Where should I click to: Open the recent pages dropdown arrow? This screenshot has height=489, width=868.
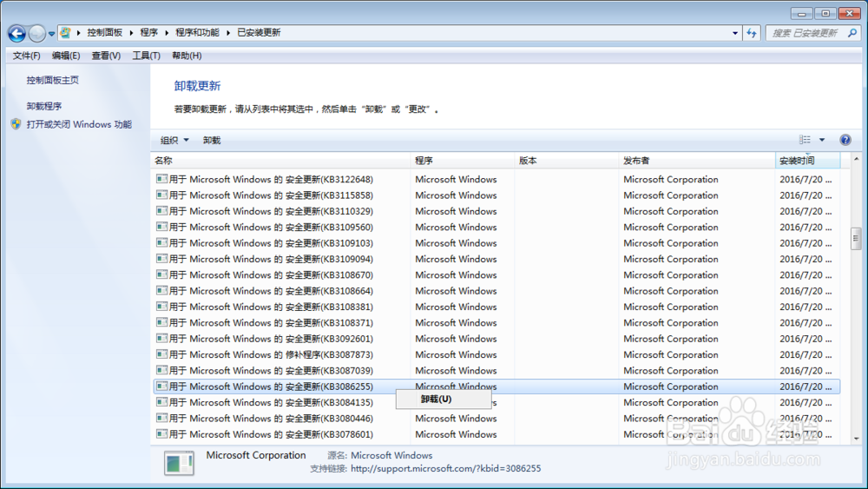click(x=51, y=34)
